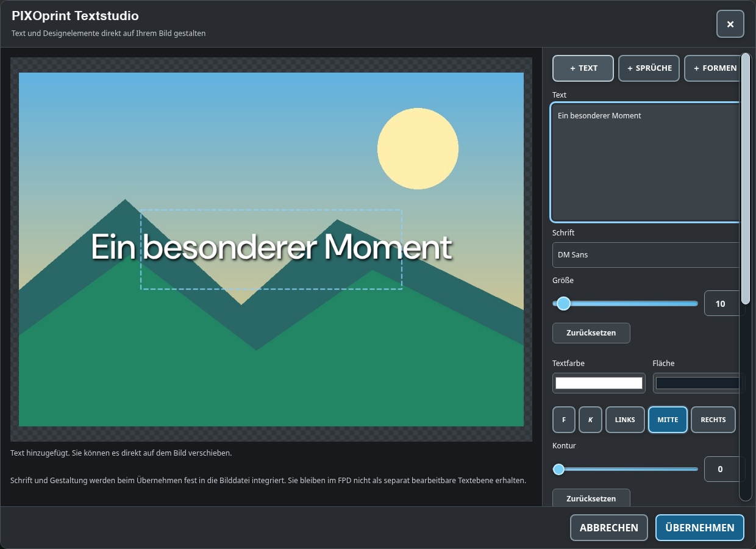Image resolution: width=756 pixels, height=549 pixels.
Task: Click the Größe slider handle
Action: pyautogui.click(x=563, y=303)
